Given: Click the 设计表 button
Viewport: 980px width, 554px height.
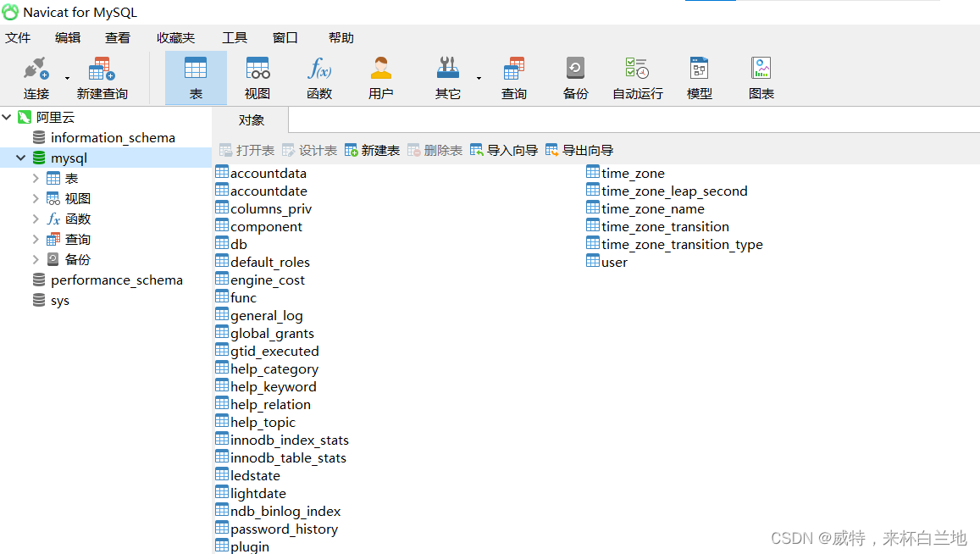Looking at the screenshot, I should [x=309, y=150].
